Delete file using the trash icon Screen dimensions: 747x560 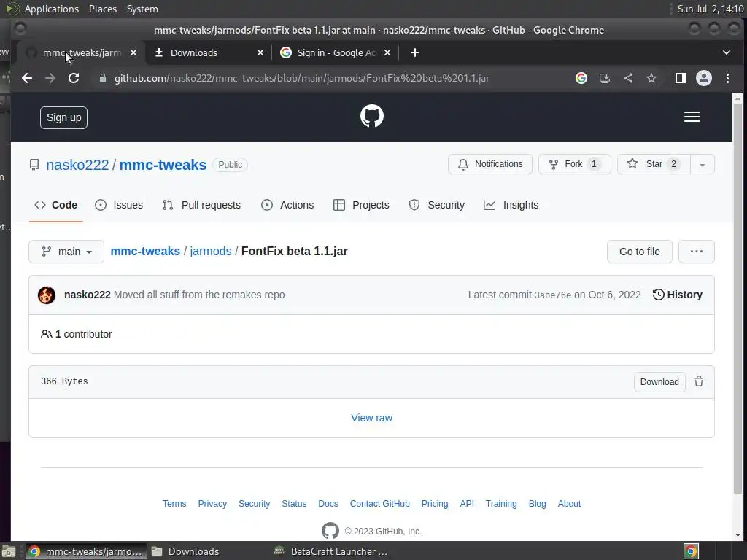tap(699, 381)
